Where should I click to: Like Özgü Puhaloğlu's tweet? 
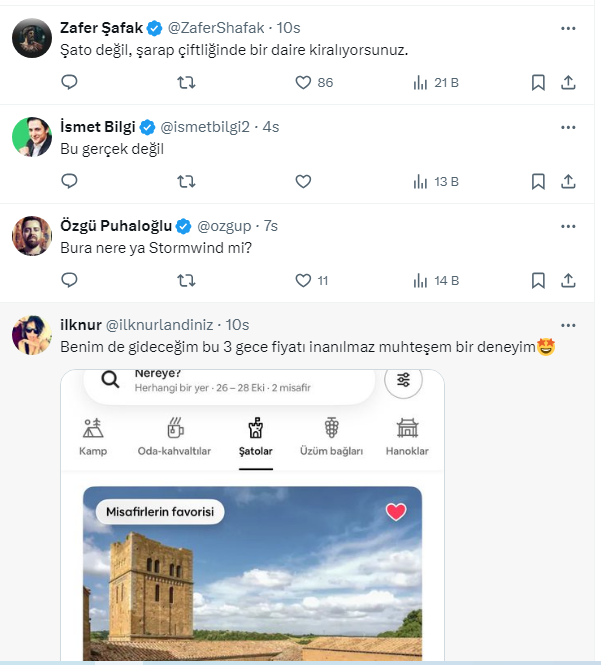304,281
